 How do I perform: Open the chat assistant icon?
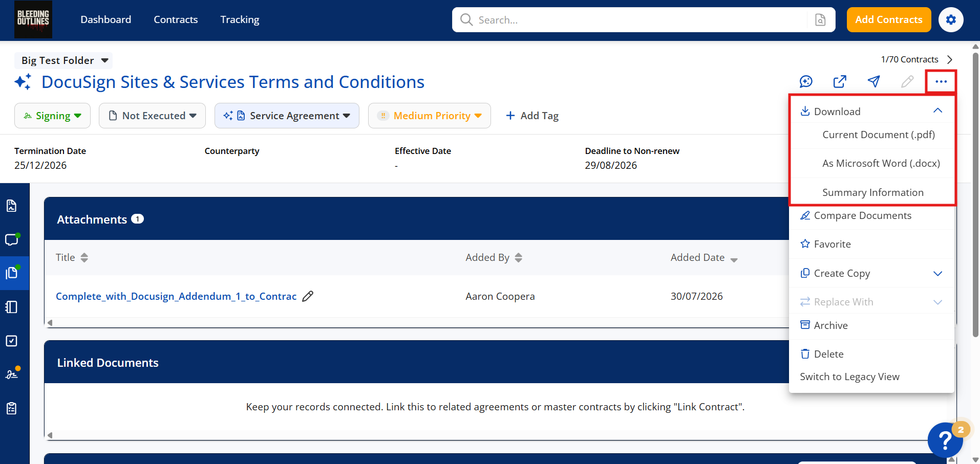[806, 81]
